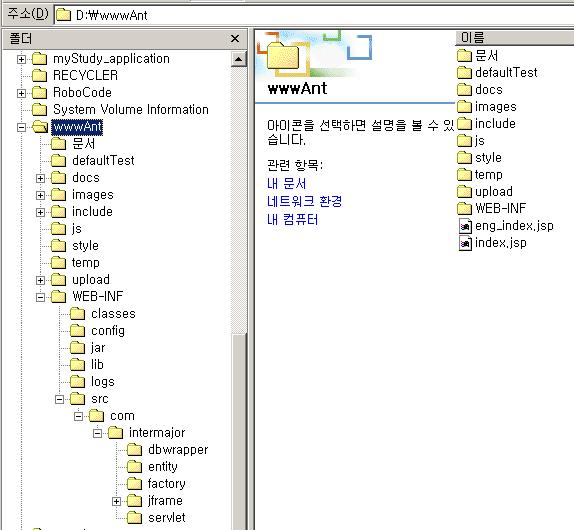Select 문서 folder icon in file list
This screenshot has height=530, width=574.
(465, 56)
